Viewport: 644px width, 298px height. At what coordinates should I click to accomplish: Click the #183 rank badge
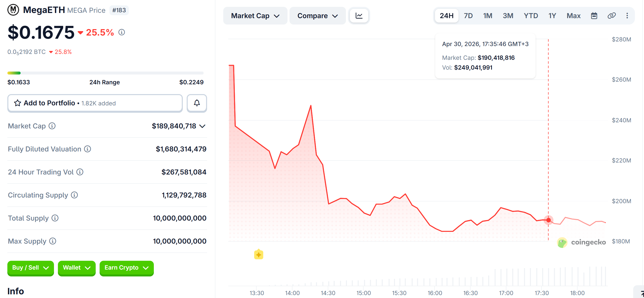[x=119, y=10]
